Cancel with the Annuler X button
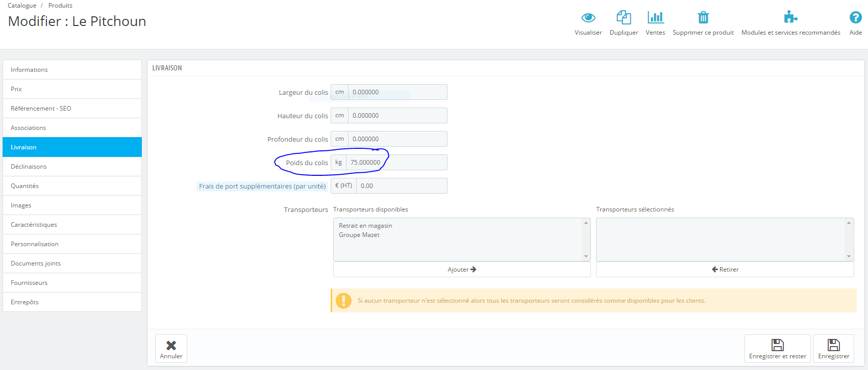The height and width of the screenshot is (370, 868). (171, 349)
